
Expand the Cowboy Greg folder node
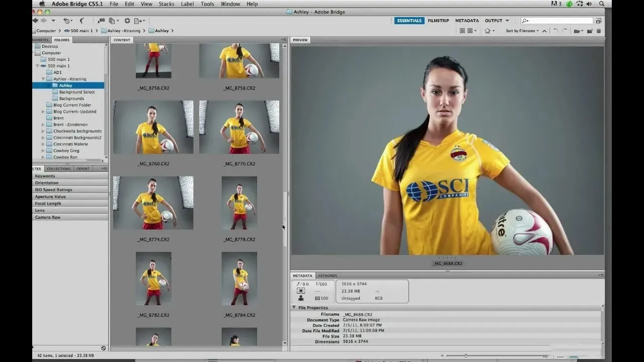pyautogui.click(x=43, y=151)
